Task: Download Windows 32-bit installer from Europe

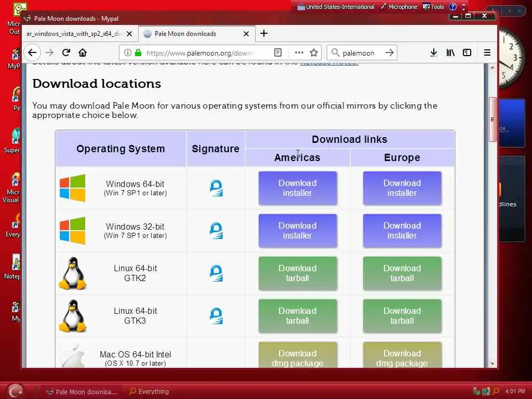Action: [402, 231]
